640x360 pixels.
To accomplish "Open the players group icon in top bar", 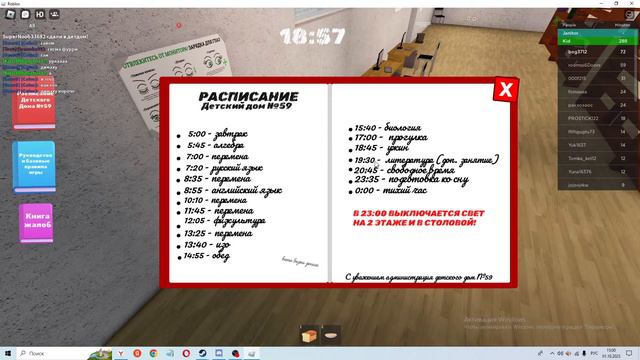I will [x=54, y=14].
